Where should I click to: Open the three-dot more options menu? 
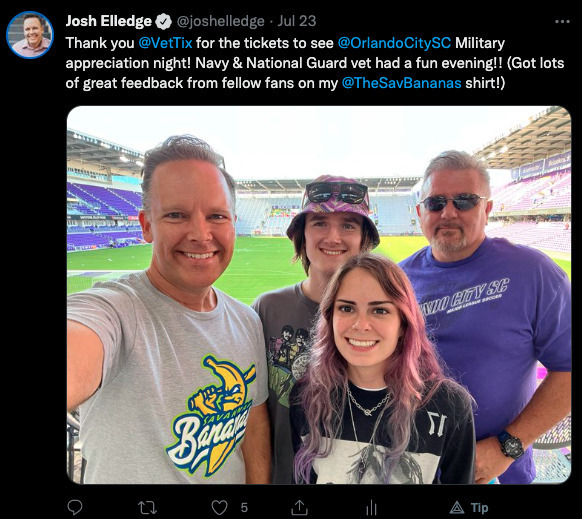[x=562, y=22]
